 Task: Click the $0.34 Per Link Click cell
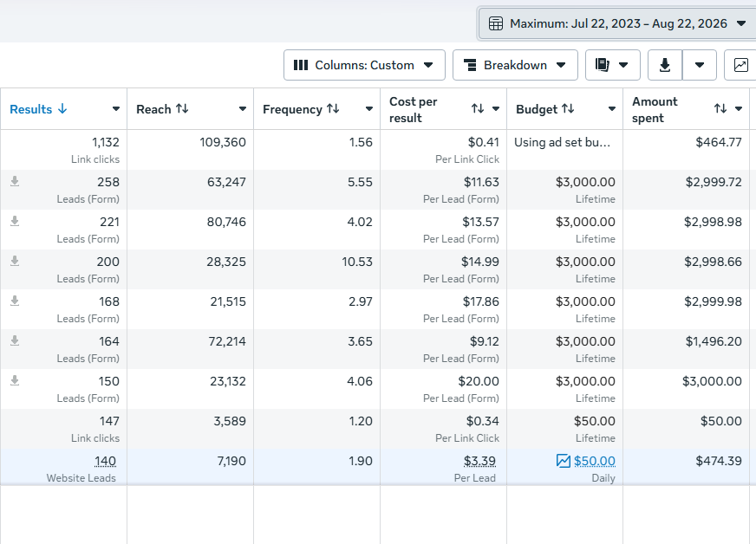point(444,429)
